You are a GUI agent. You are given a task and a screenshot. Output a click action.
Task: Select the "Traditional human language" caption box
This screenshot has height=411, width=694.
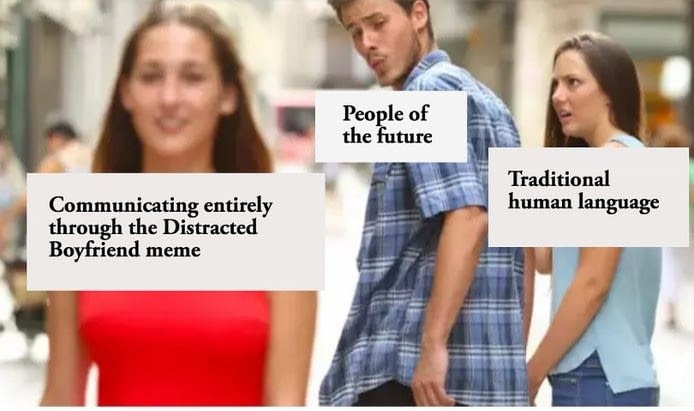coord(588,197)
